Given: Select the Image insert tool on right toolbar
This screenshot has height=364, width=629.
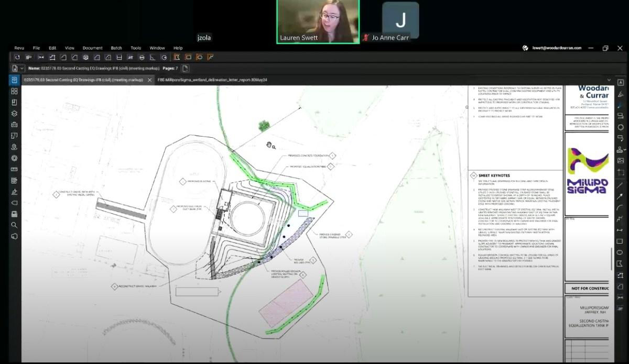Looking at the screenshot, I should tap(621, 160).
